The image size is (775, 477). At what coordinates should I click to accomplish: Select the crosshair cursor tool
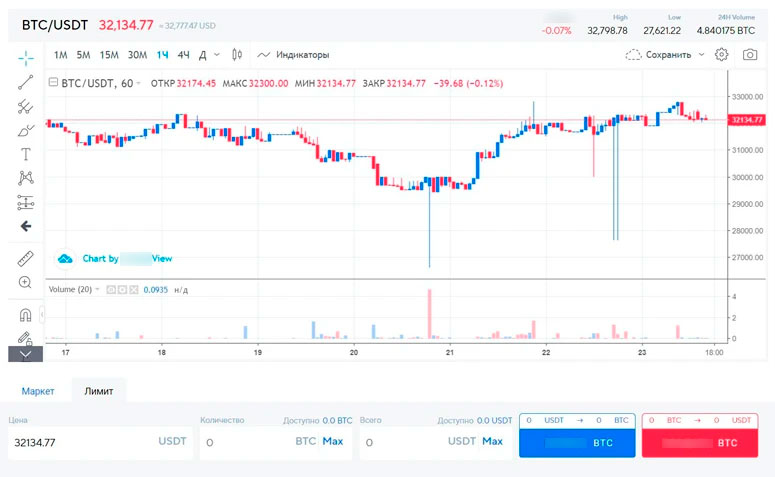click(26, 58)
